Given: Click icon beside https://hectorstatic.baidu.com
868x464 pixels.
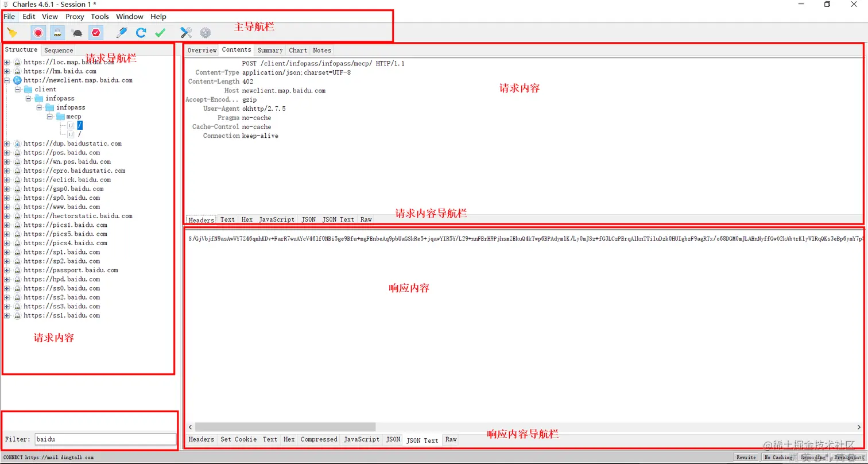Looking at the screenshot, I should tap(17, 216).
